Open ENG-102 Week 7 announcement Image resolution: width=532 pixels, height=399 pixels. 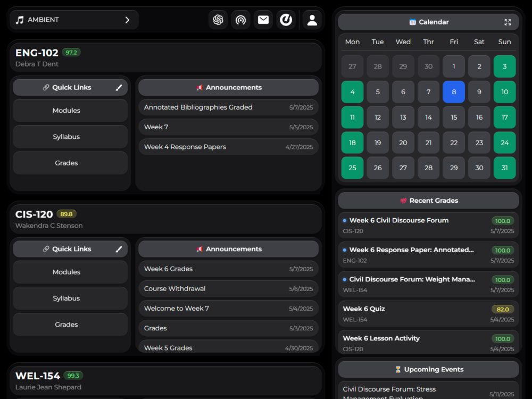(x=228, y=127)
